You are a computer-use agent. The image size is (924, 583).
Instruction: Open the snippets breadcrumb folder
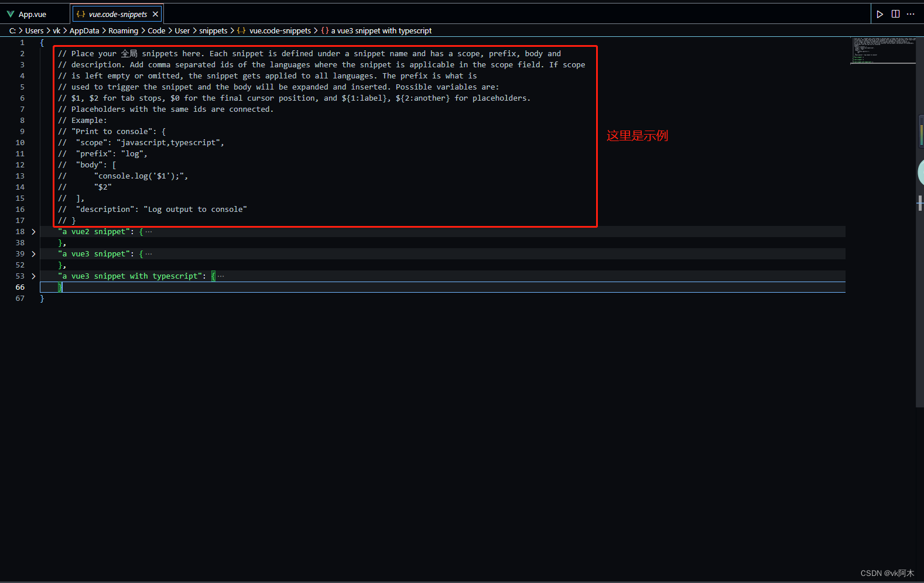pos(213,30)
